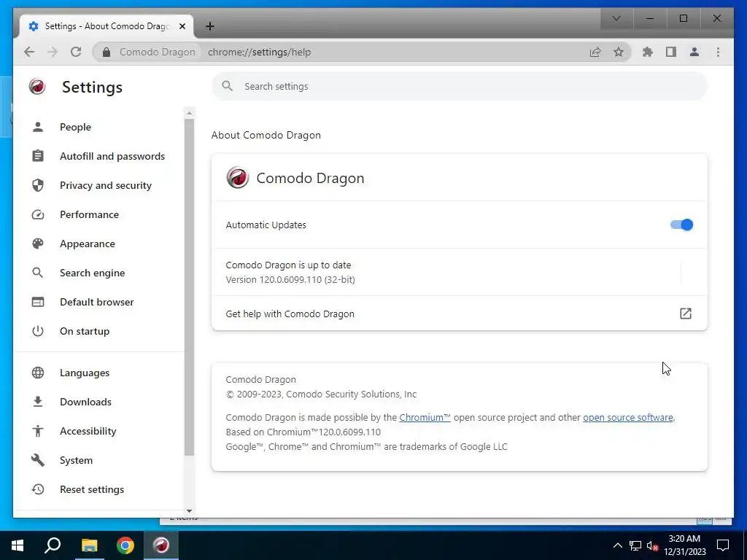Image resolution: width=747 pixels, height=560 pixels.
Task: Click the sidebar scrollbar up arrow
Action: coord(189,113)
